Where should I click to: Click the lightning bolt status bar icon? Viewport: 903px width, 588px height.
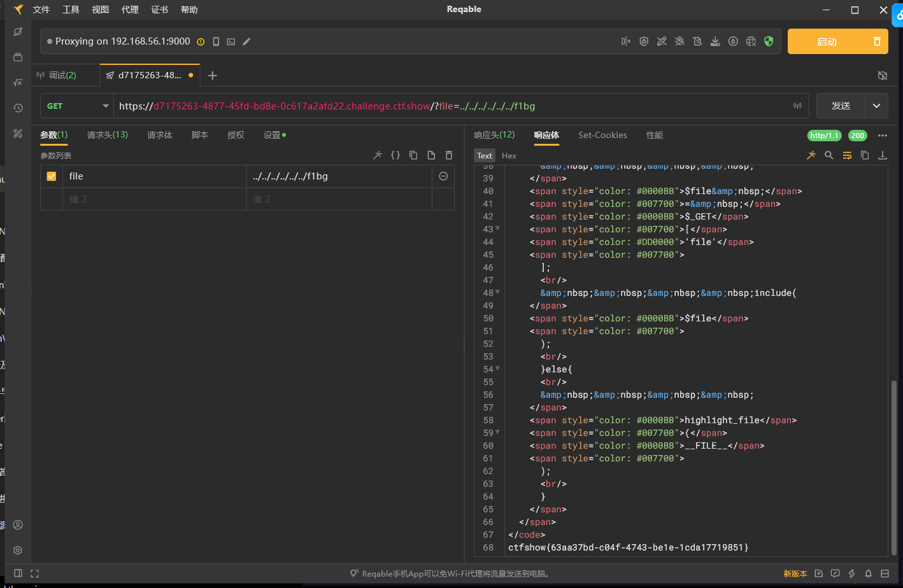click(851, 573)
